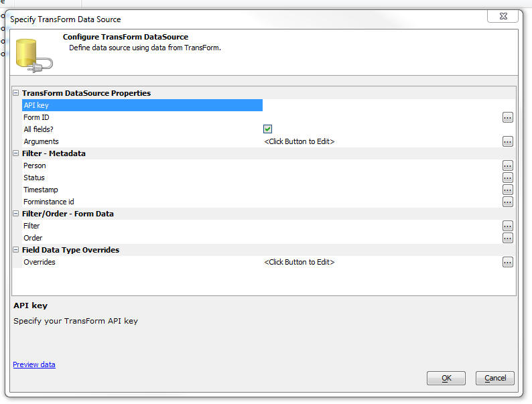Select the API key property row
Image resolution: width=532 pixels, height=404 pixels.
[142, 105]
